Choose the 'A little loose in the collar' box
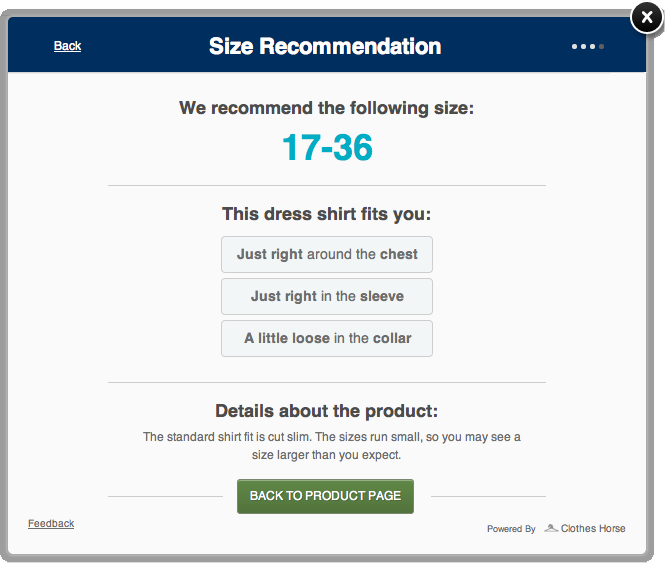The height and width of the screenshot is (563, 665). click(327, 338)
